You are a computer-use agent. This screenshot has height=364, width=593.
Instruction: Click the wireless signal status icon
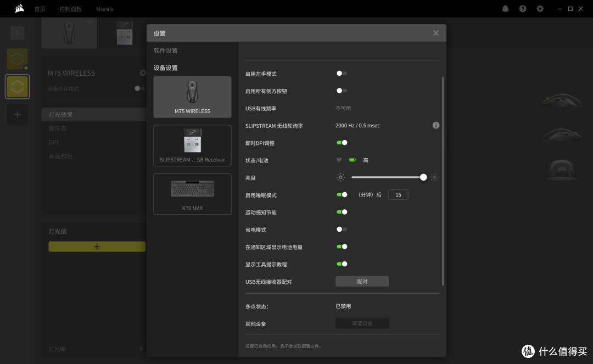tap(339, 160)
